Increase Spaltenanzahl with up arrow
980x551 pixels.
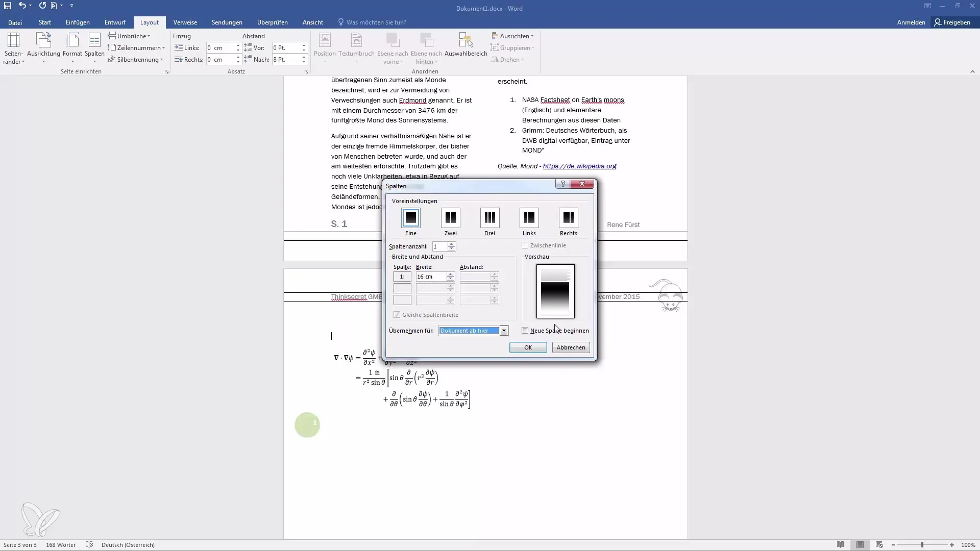point(451,244)
